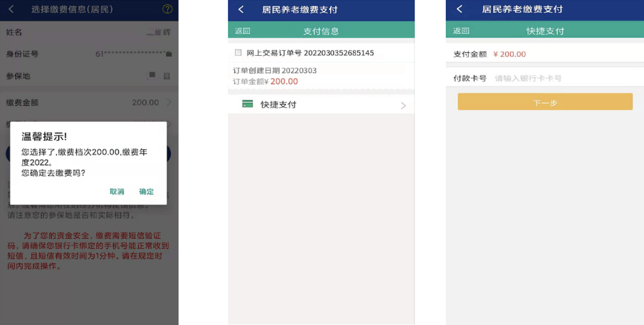This screenshot has width=644, height=325.
Task: Click the 缴费金额 value 200.00
Action: tap(145, 102)
